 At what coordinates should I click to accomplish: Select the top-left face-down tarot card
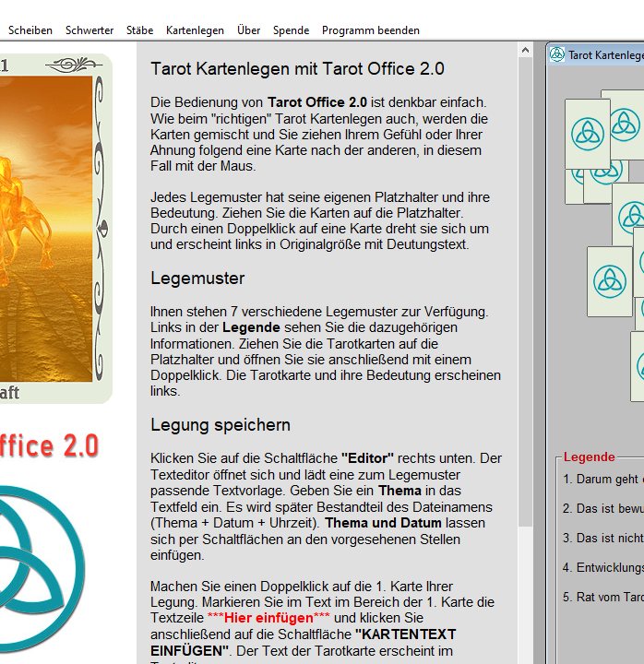point(587,134)
